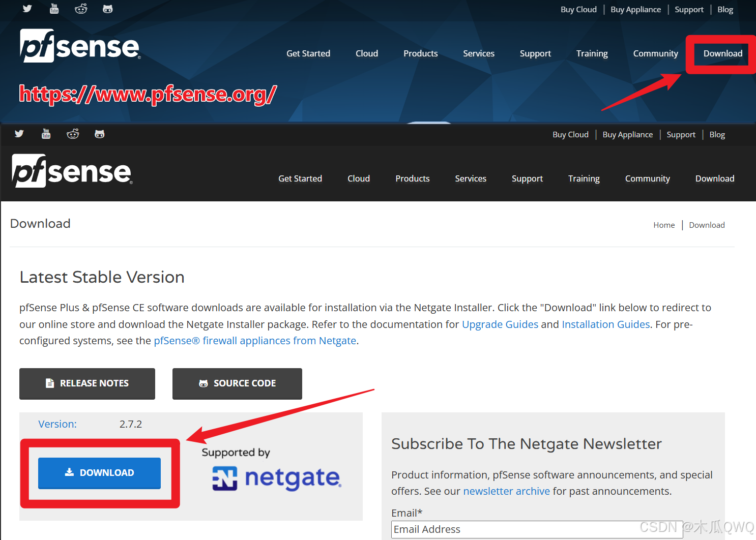The width and height of the screenshot is (756, 540).
Task: Select Get Started in the lower navigation
Action: click(300, 178)
